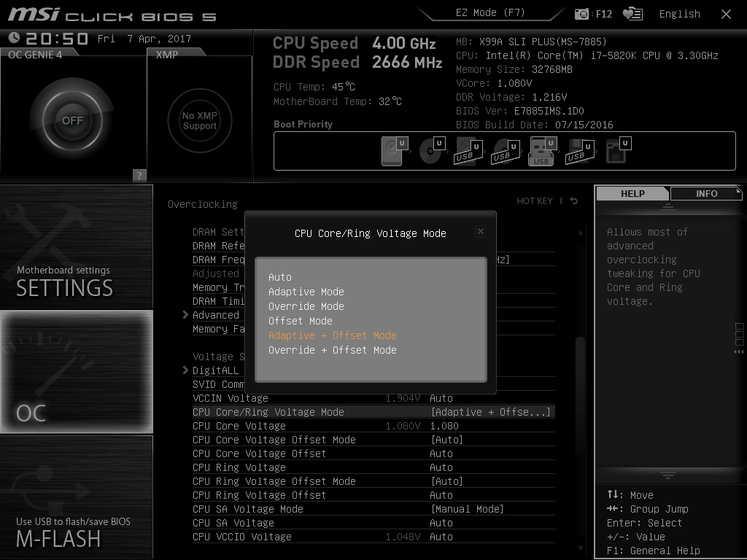Click the settings list scrollbar thumb
This screenshot has height=560, width=747.
coord(580,395)
